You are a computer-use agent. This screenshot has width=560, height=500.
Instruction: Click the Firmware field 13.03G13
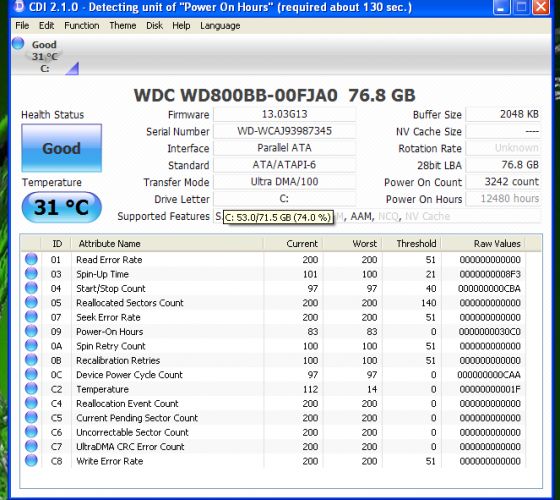[285, 114]
